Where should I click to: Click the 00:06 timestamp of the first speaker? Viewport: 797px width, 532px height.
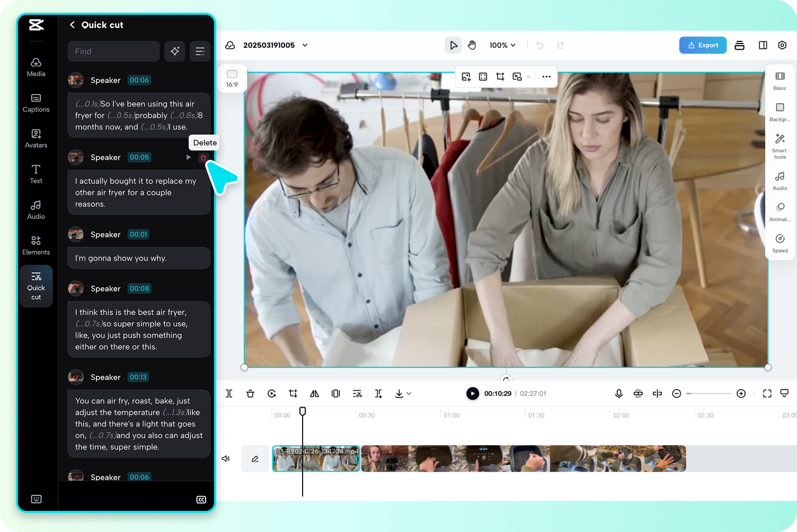[139, 80]
